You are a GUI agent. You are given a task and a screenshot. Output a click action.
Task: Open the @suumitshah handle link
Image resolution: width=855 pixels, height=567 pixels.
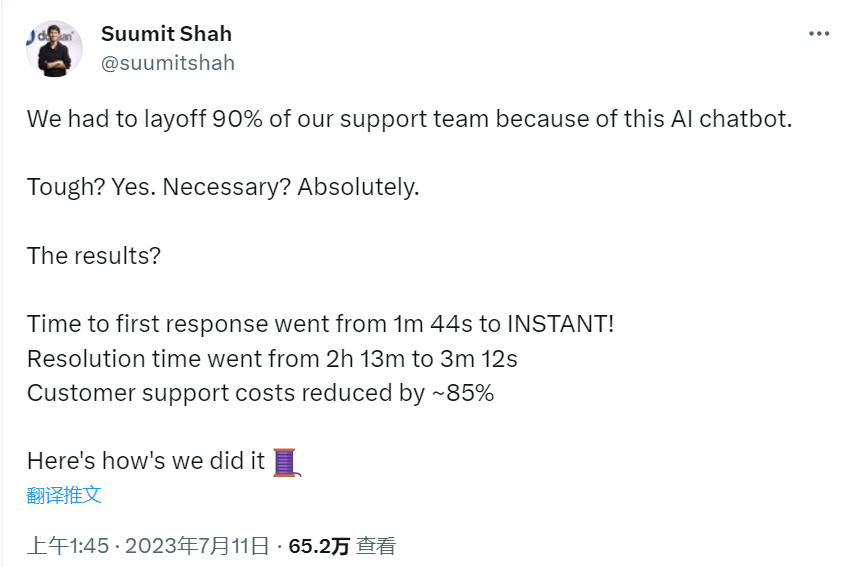[168, 63]
